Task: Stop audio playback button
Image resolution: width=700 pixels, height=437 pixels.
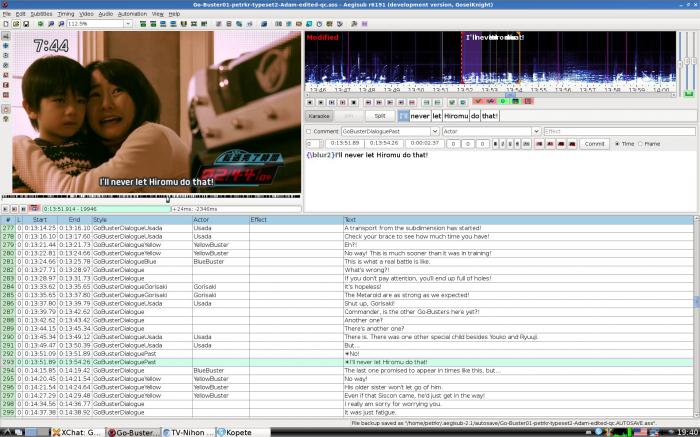Action: click(x=354, y=102)
